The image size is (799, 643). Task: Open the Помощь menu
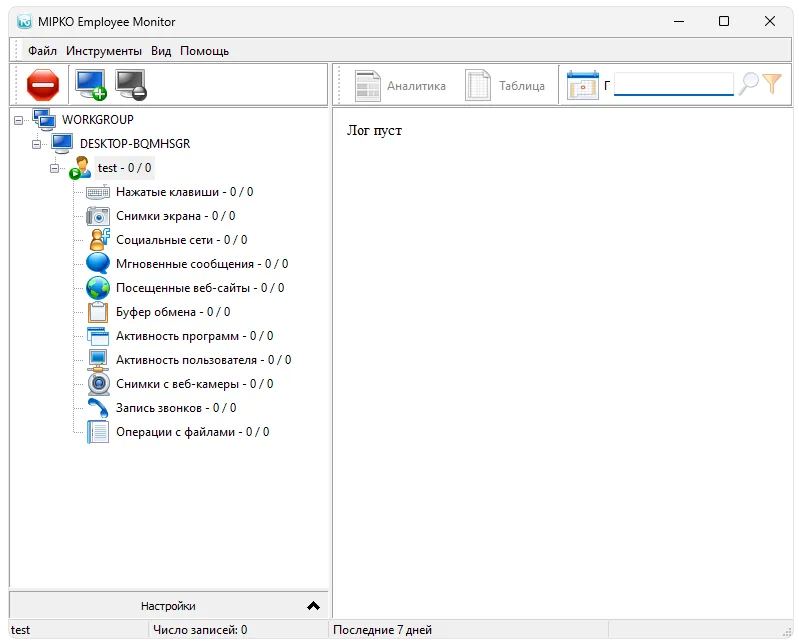click(204, 51)
